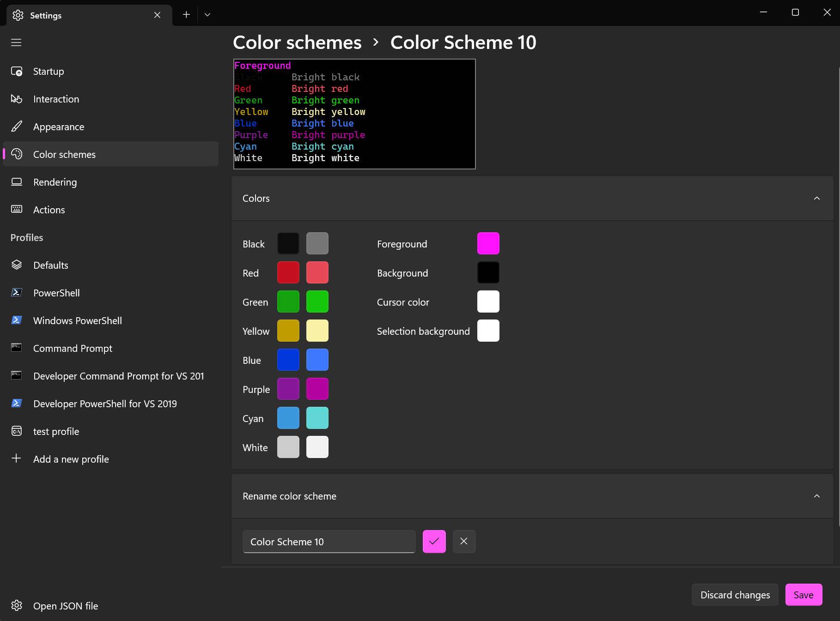This screenshot has width=840, height=621.
Task: Pick the Black color swatch
Action: coord(288,243)
